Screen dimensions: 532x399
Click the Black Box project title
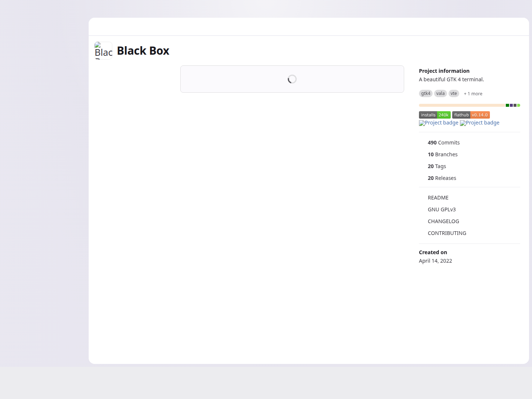(143, 51)
